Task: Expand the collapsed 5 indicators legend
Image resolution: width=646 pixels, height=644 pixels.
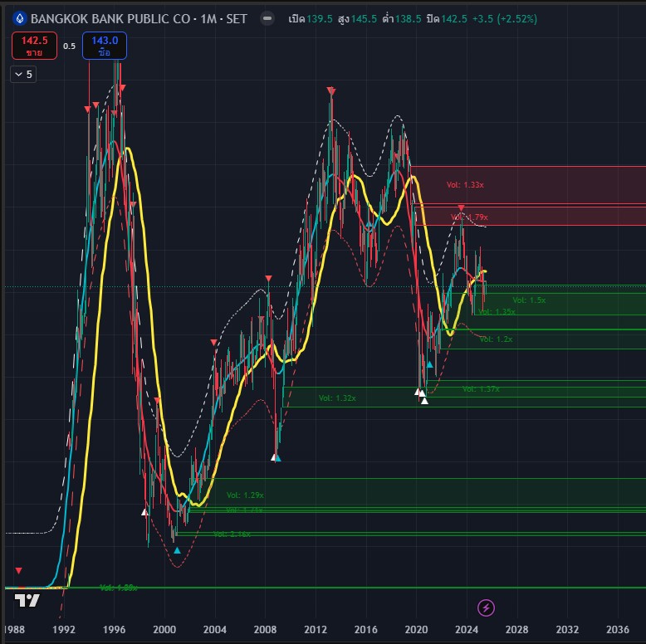Action: pos(23,75)
